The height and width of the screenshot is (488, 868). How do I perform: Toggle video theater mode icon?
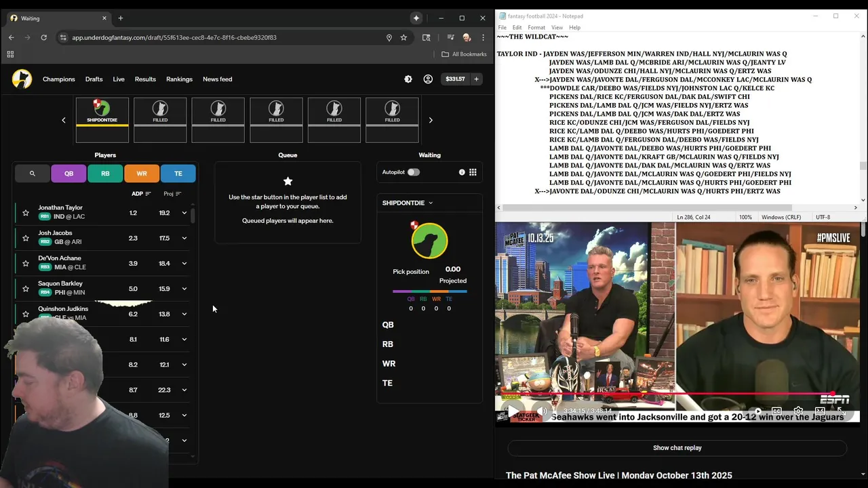pyautogui.click(x=820, y=411)
